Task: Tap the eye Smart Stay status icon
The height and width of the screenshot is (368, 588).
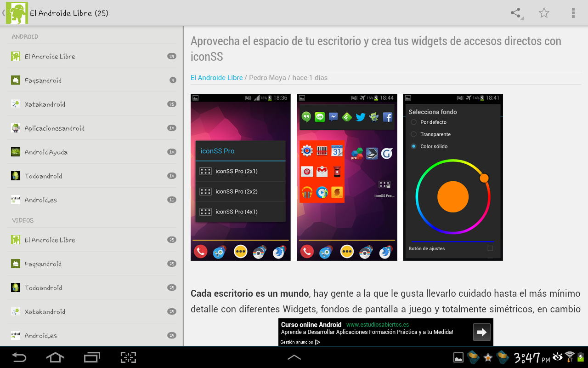Action: pos(558,357)
